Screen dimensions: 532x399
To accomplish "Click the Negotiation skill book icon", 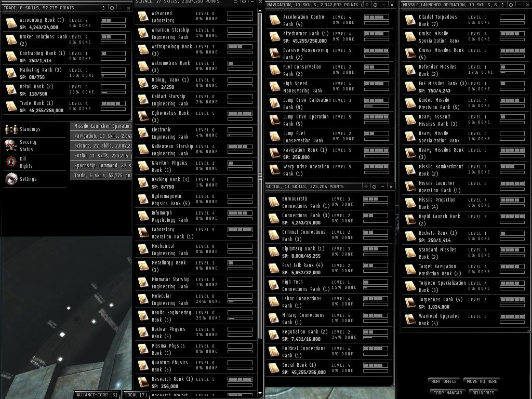I will point(273,335).
